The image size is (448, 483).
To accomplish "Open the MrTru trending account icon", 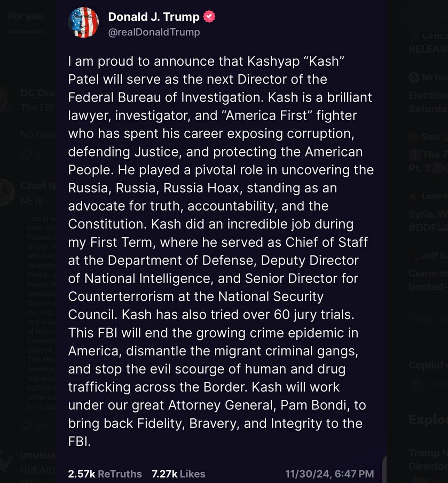I will pyautogui.click(x=414, y=77).
